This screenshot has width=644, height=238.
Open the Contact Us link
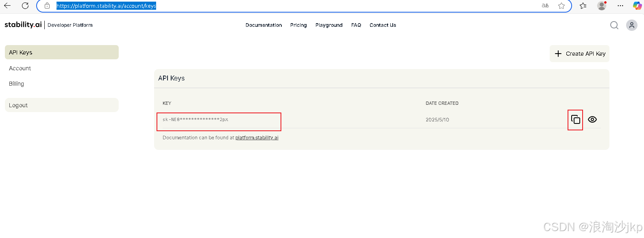(x=383, y=25)
